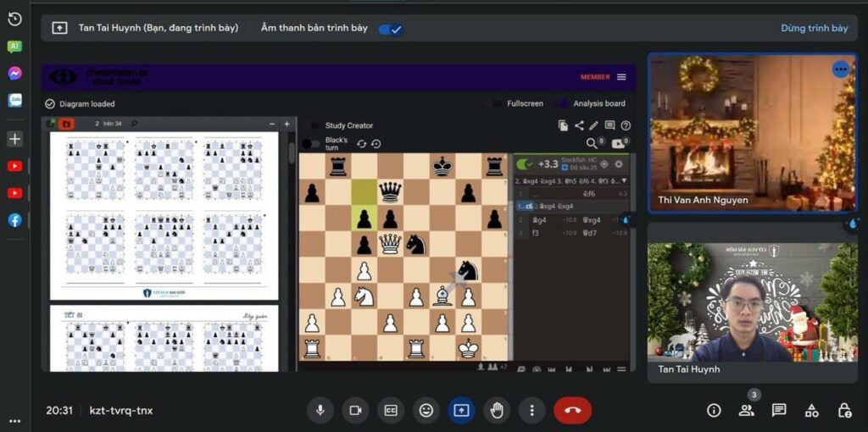Toggle presentation audio switch off
This screenshot has width=868, height=432.
click(391, 29)
